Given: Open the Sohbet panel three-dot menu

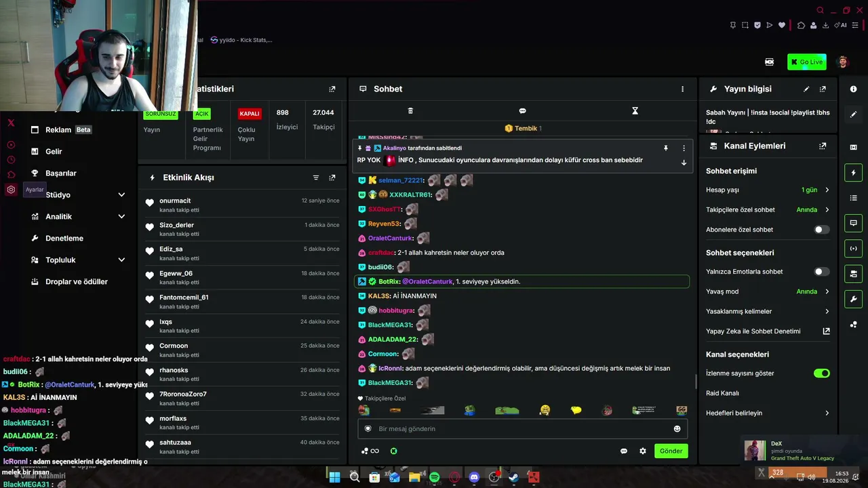Looking at the screenshot, I should click(682, 89).
